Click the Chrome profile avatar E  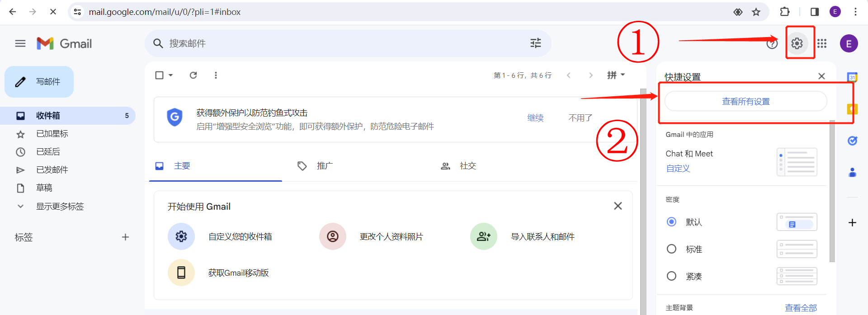(835, 12)
